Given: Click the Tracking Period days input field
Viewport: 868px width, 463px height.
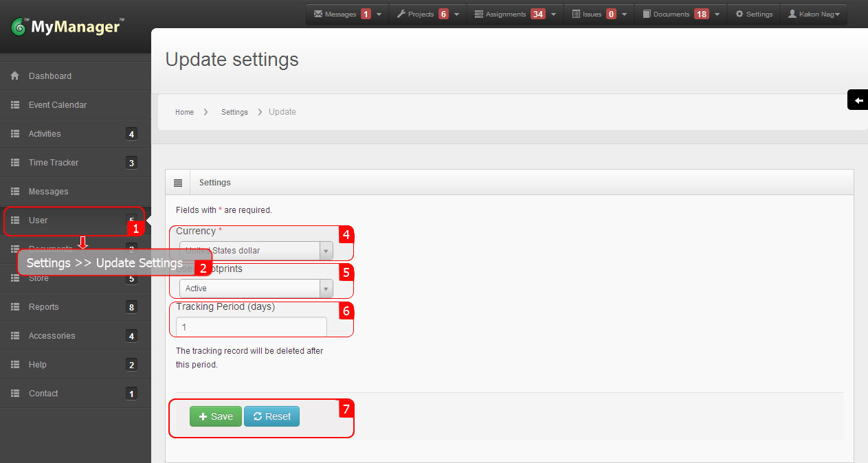Looking at the screenshot, I should point(252,327).
